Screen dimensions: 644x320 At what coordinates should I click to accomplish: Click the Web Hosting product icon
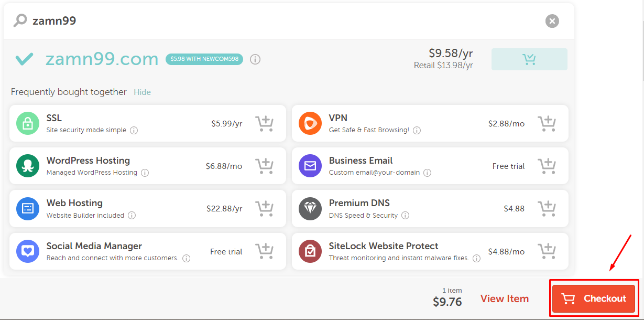point(28,209)
